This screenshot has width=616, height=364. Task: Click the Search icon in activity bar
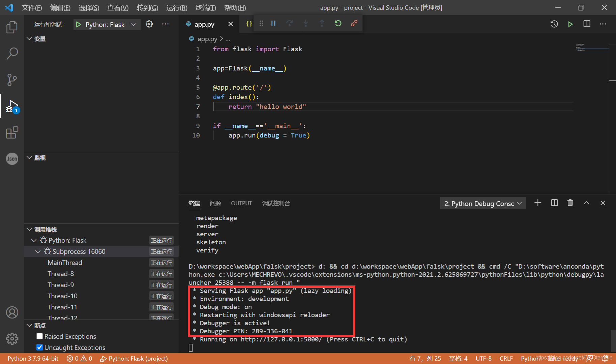[12, 53]
